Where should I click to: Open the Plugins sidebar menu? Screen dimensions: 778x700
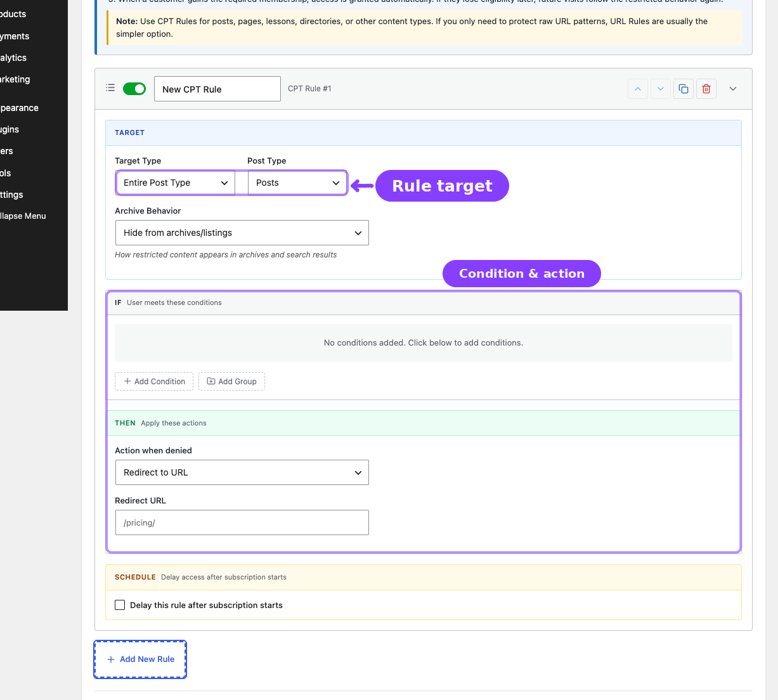(x=10, y=129)
